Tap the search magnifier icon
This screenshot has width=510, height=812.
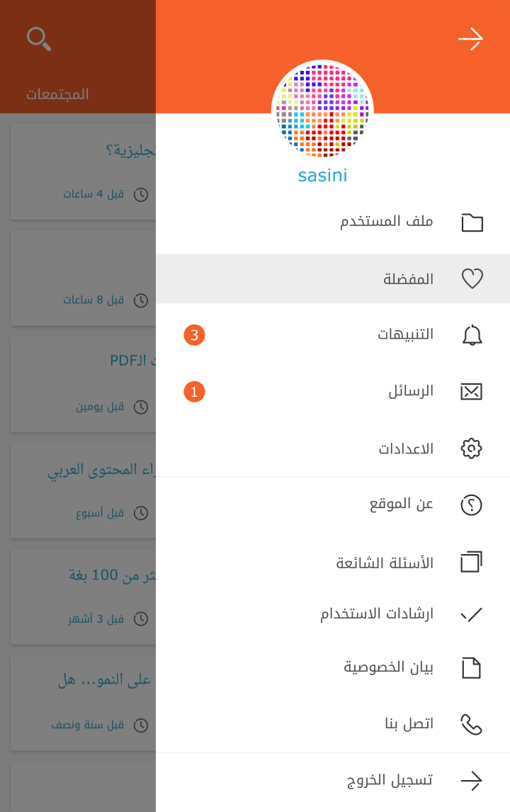point(39,38)
